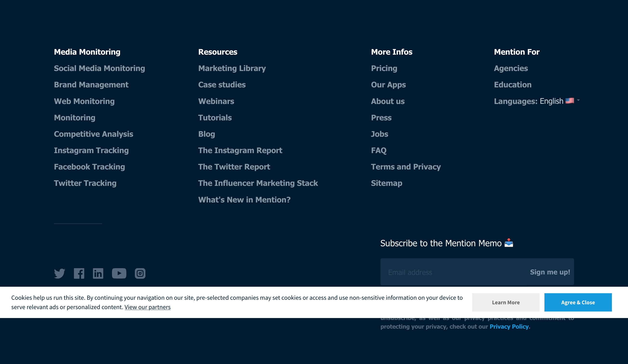
Task: Open the LinkedIn social icon
Action: click(x=98, y=273)
